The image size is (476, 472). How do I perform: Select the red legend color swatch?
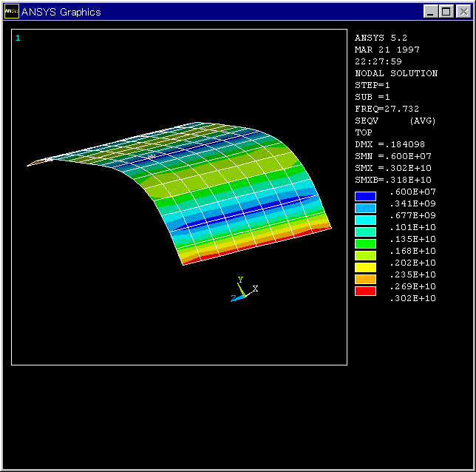tap(365, 291)
